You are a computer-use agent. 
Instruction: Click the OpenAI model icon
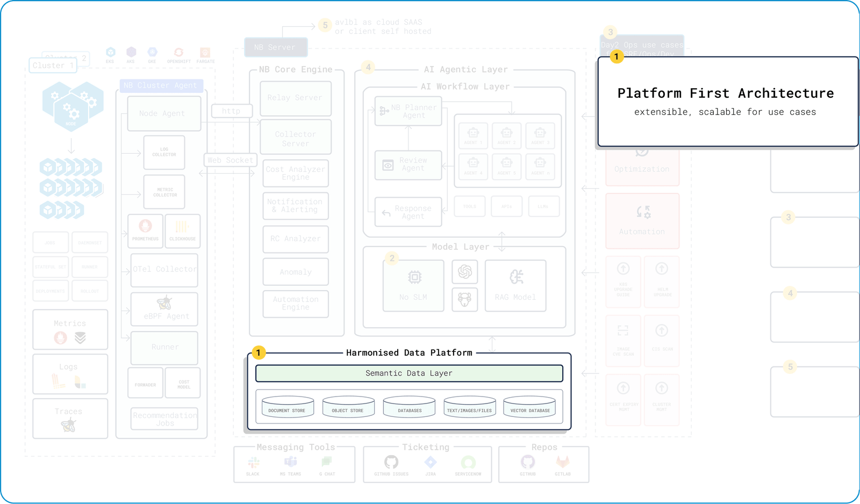point(465,272)
